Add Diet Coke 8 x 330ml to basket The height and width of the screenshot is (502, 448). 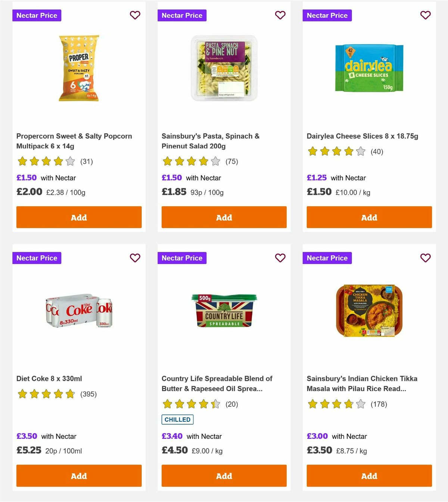pos(78,476)
